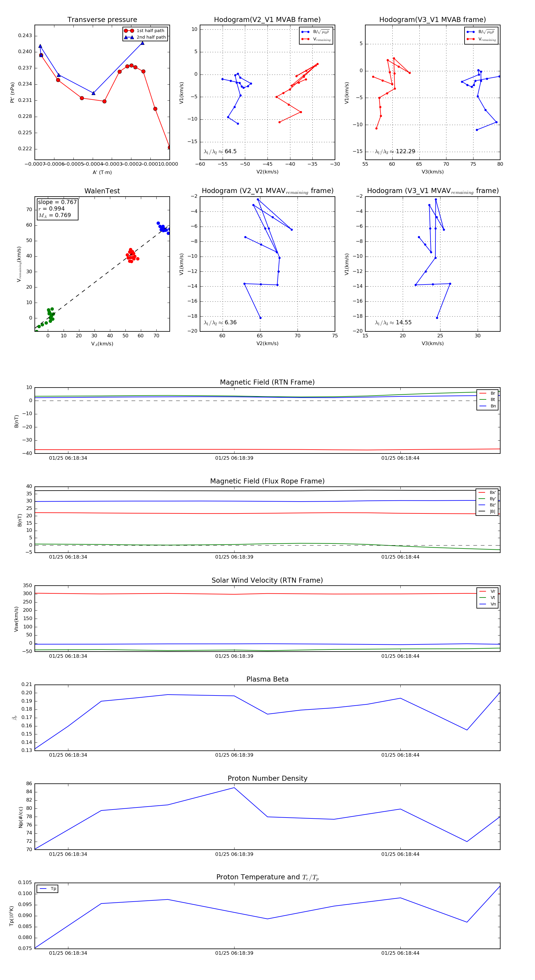Click the 'Hodogram(V2_V1 MVAB frame)' title
The width and height of the screenshot is (535, 980).
tap(267, 20)
